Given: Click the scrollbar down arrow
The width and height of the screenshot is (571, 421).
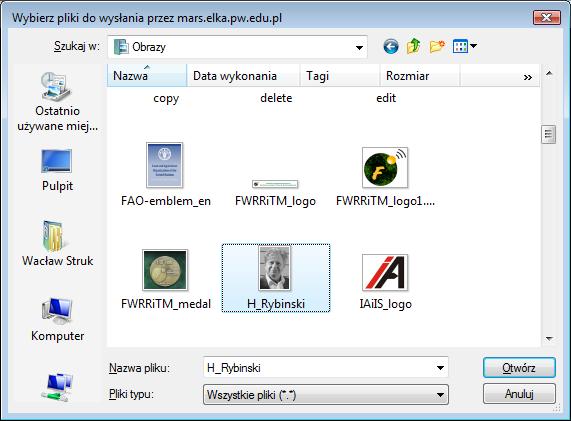Looking at the screenshot, I should click(x=549, y=339).
